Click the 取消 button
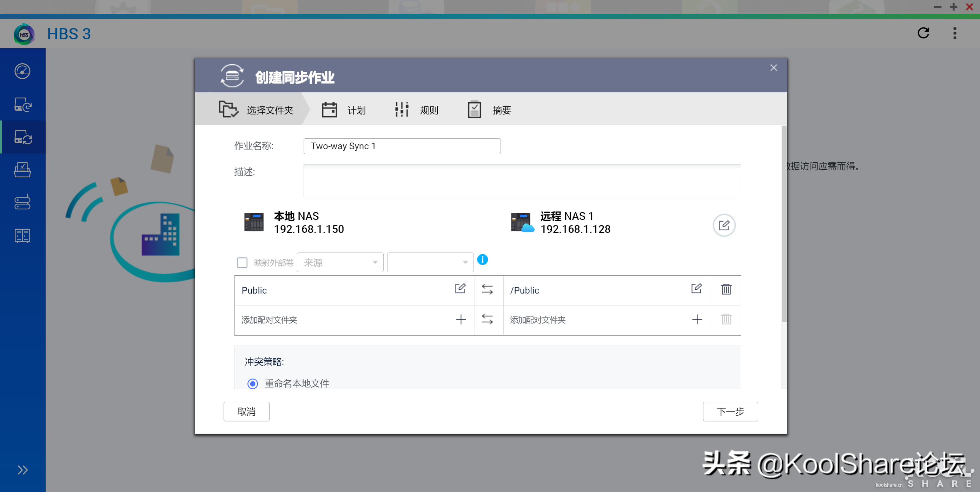The image size is (980, 492). [246, 411]
